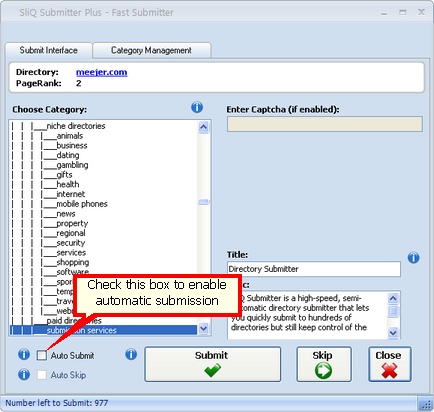
Task: Select the property category
Action: coord(72,223)
